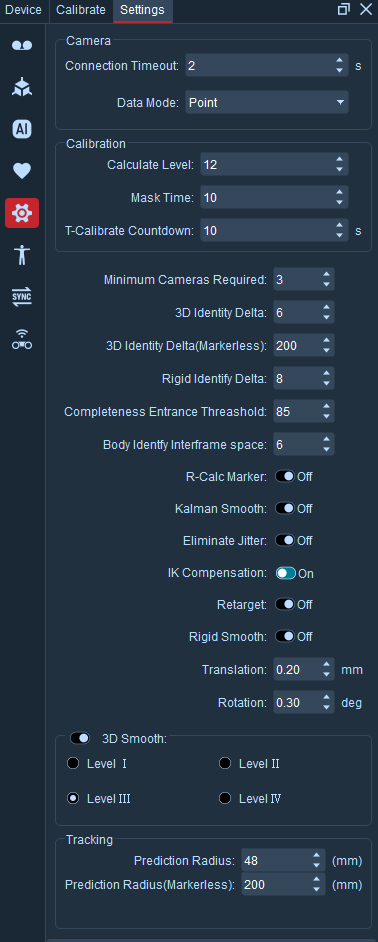Click the heart favorites sidebar icon

tap(22, 171)
